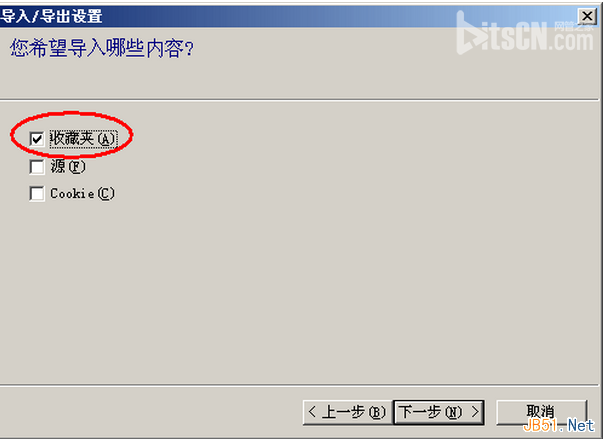604x439 pixels.
Task: Click the Cookie(C) label text
Action: click(x=82, y=193)
